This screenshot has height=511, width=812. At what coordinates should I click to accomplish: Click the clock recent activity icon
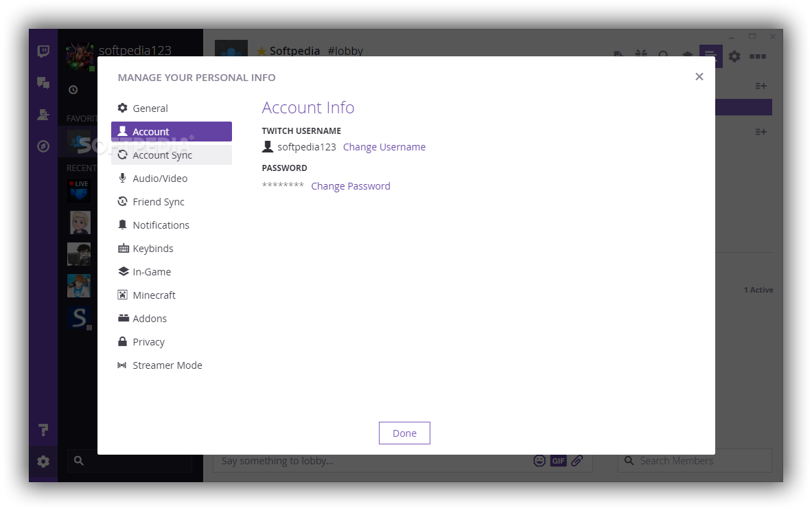coord(73,90)
